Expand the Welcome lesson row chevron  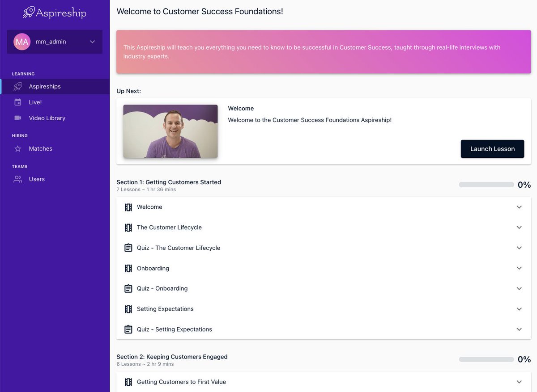(x=519, y=207)
